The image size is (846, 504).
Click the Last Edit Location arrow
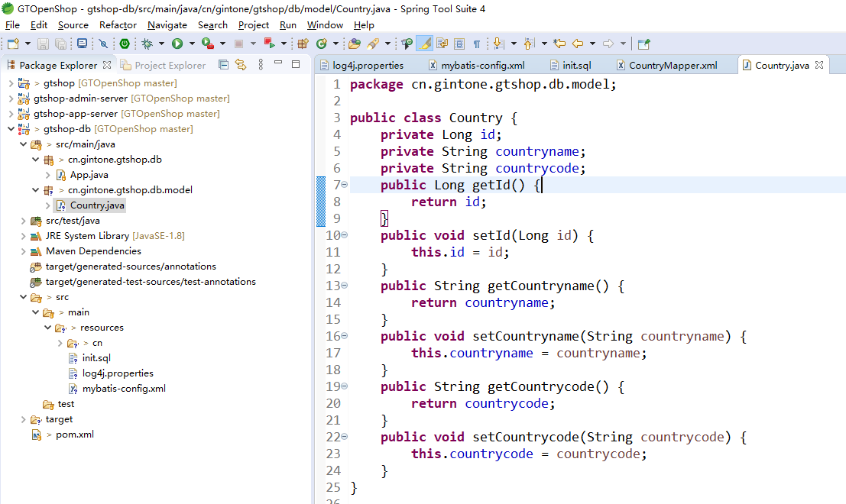(x=559, y=44)
